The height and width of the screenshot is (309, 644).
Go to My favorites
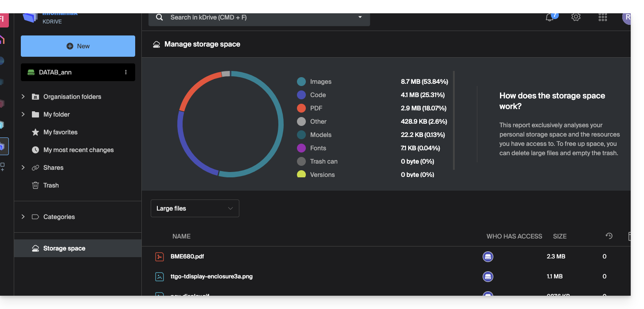(60, 132)
